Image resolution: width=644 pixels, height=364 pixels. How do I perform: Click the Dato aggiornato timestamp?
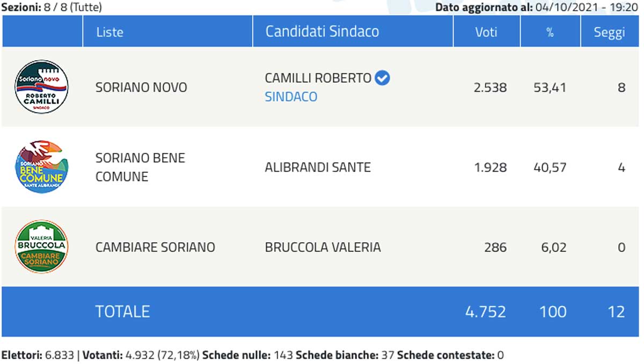click(537, 8)
